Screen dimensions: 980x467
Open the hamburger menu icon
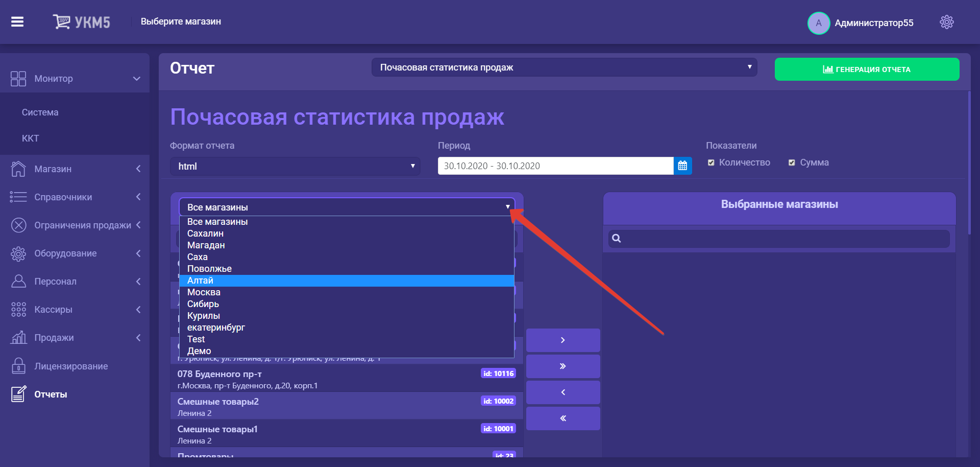pos(17,22)
